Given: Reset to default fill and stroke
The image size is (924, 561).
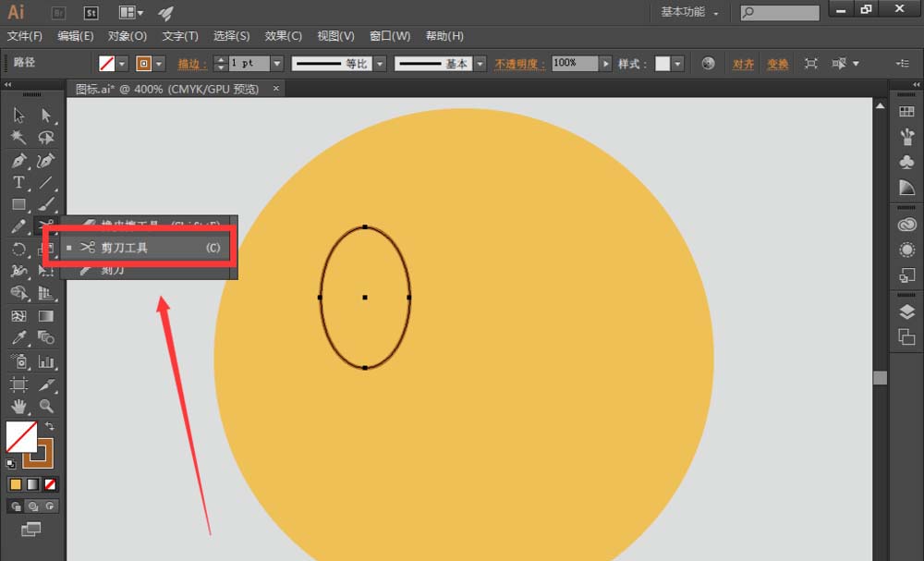Looking at the screenshot, I should (10, 463).
